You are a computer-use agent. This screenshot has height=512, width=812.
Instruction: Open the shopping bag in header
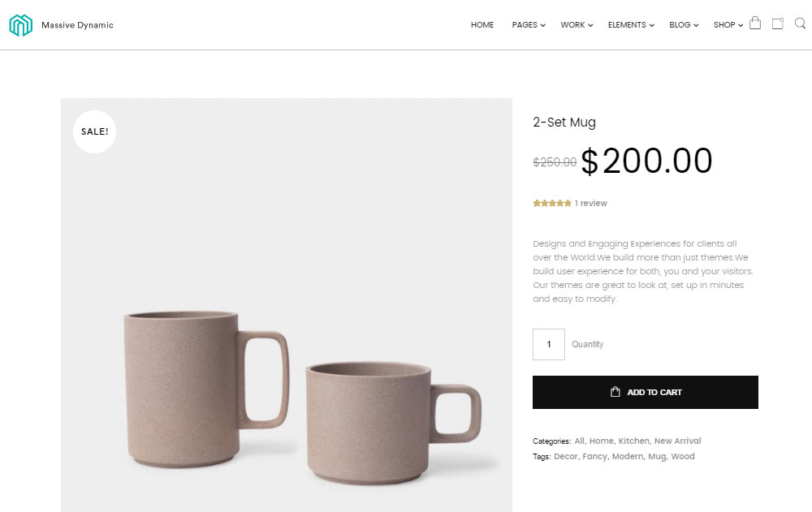point(755,24)
